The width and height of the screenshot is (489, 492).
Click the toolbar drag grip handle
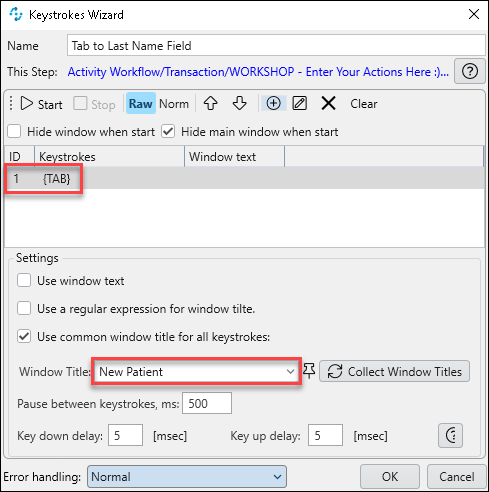pos(11,104)
